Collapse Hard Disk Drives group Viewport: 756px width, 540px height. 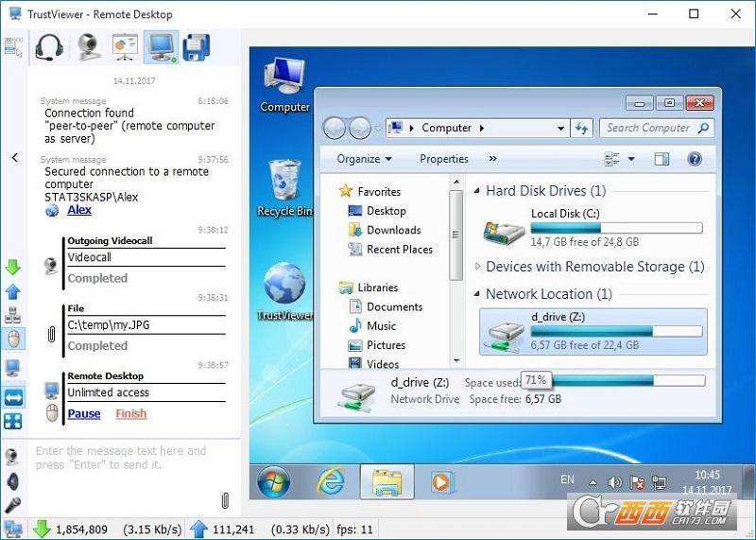tap(477, 191)
